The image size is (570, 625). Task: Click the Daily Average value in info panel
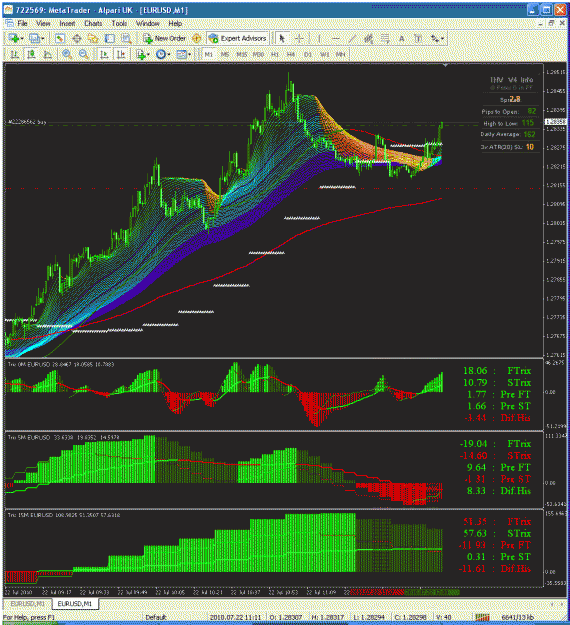(x=529, y=134)
